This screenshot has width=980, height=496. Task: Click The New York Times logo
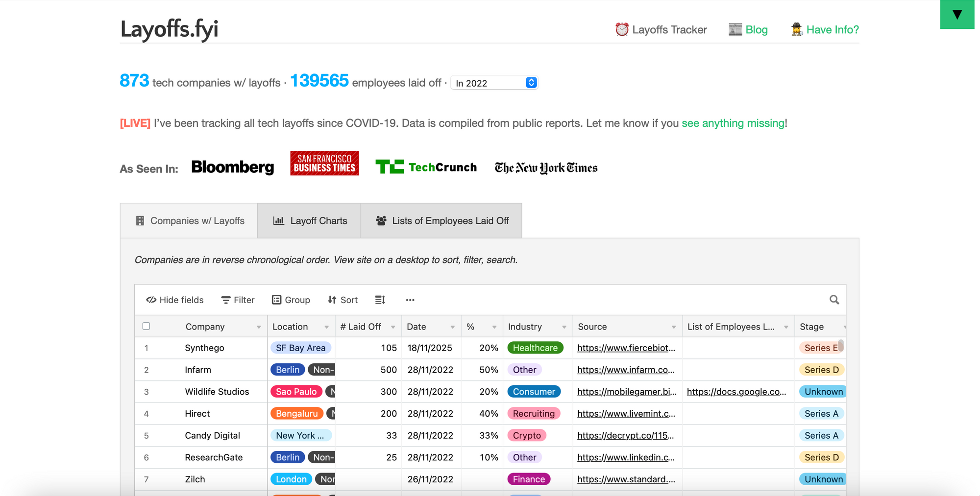(546, 168)
